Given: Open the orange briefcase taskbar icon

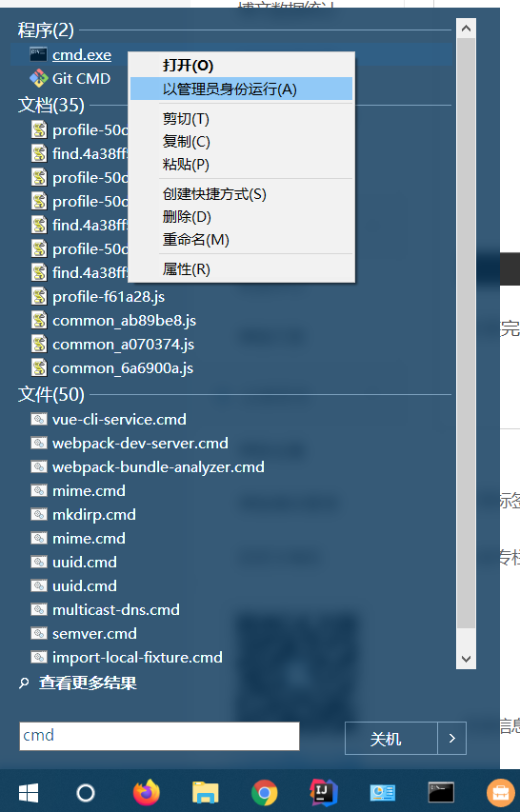Looking at the screenshot, I should [x=501, y=793].
